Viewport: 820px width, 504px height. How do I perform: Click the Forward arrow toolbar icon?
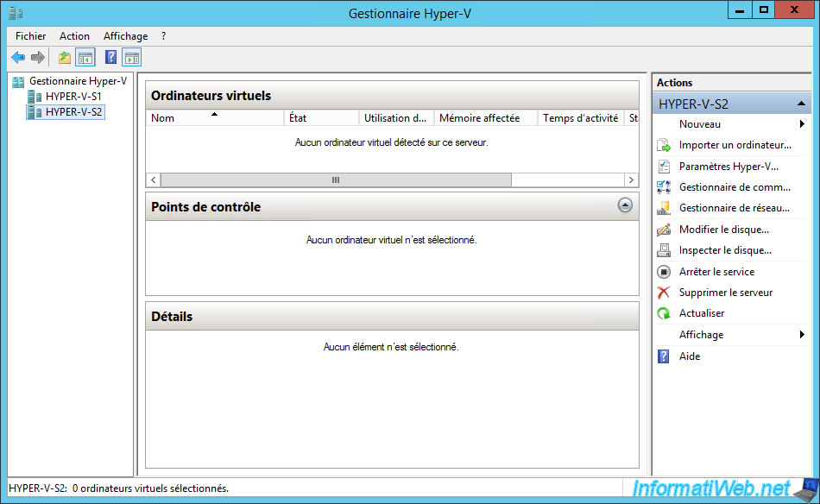(38, 58)
